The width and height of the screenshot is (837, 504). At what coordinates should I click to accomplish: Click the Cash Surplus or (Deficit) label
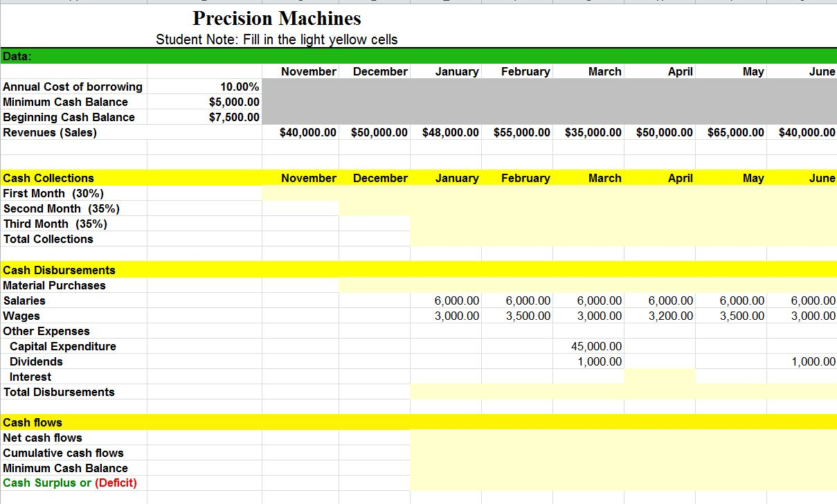71,483
